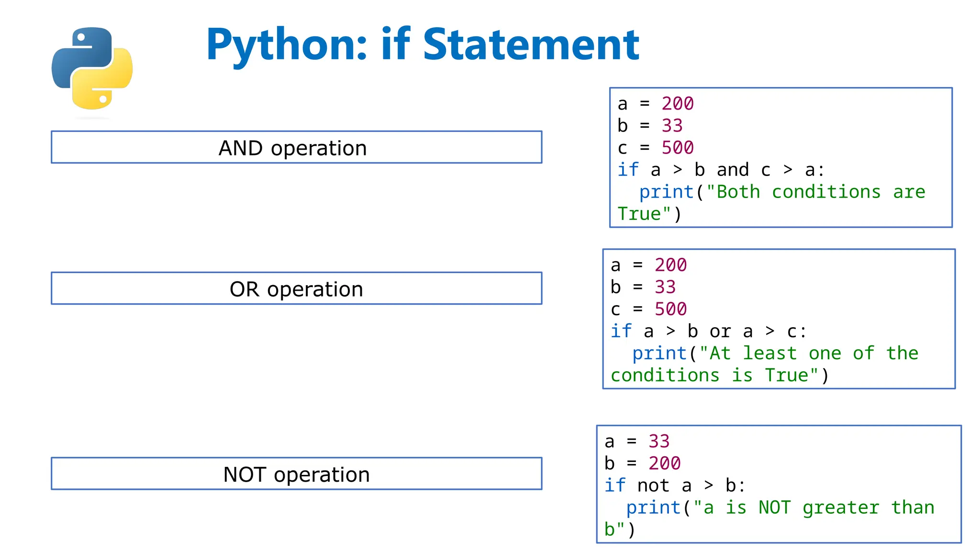The width and height of the screenshot is (980, 551).
Task: Click the Python logo icon
Action: pos(92,68)
